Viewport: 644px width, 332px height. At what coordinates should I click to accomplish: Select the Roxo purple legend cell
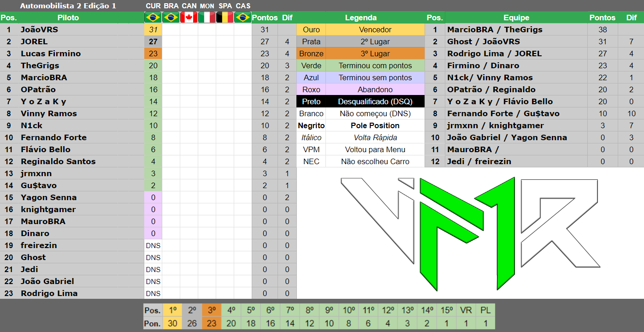click(x=311, y=89)
